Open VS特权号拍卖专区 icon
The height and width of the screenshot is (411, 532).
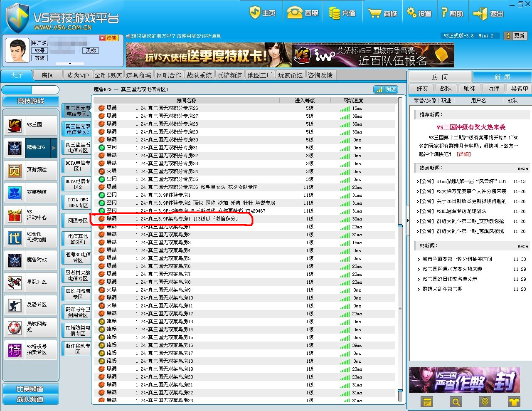tap(15, 349)
